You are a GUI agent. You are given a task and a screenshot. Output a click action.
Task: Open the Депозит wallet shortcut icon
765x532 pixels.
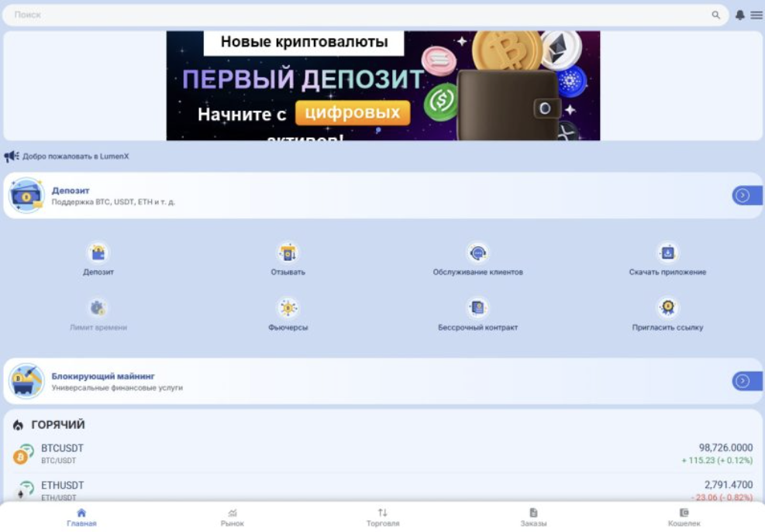tap(98, 253)
